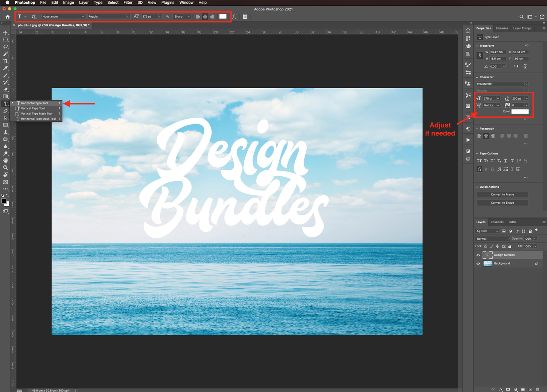Image resolution: width=547 pixels, height=392 pixels.
Task: Create a new layer via plus icon
Action: tap(530, 389)
